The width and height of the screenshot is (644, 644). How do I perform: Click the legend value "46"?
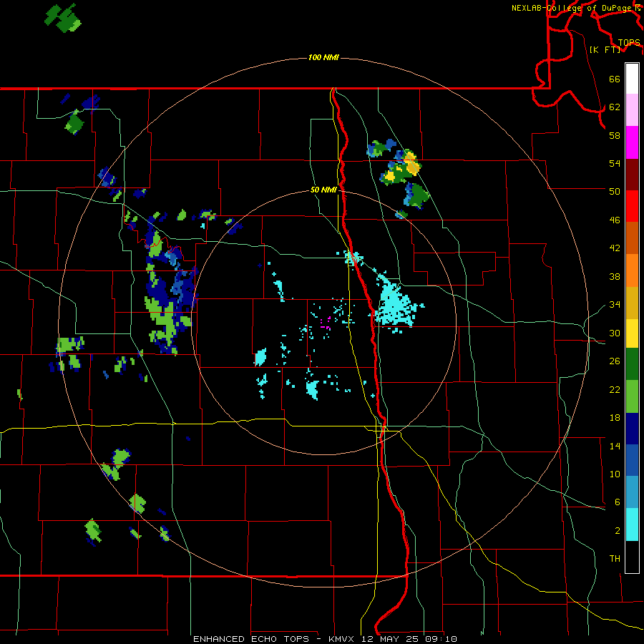615,220
